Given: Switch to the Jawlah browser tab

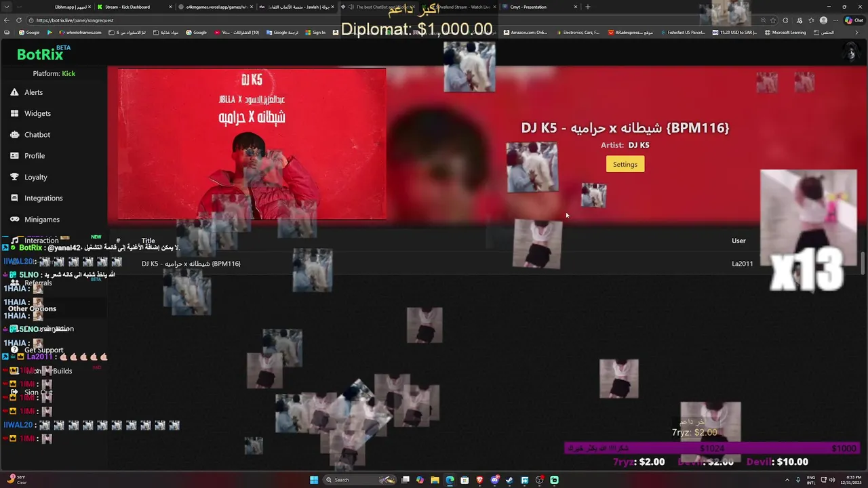Looking at the screenshot, I should click(x=297, y=7).
